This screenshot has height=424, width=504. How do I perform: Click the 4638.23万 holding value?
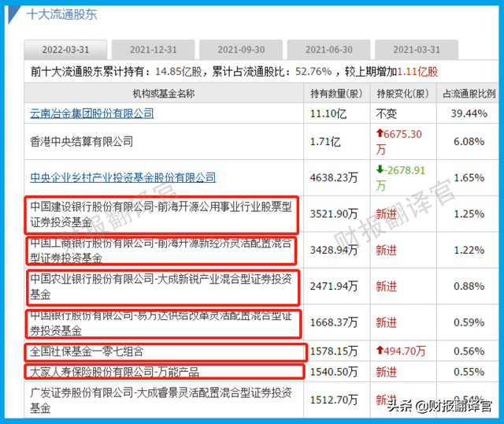click(x=334, y=177)
